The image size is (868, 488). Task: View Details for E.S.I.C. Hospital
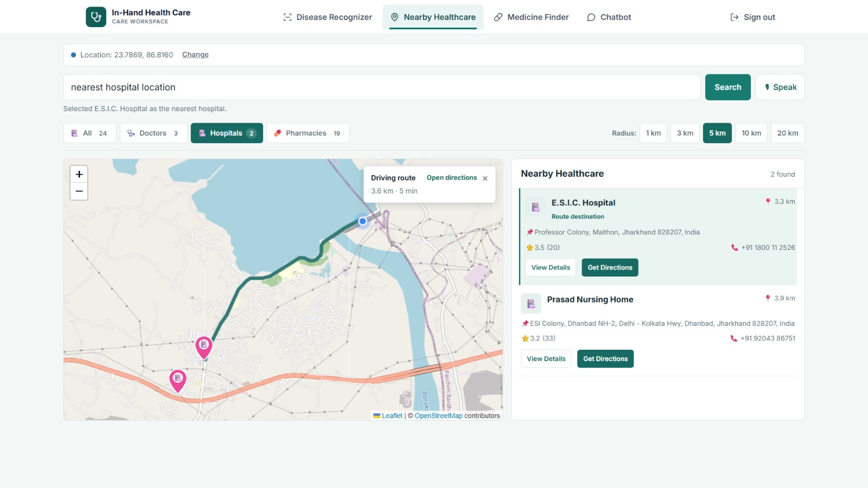pos(551,268)
